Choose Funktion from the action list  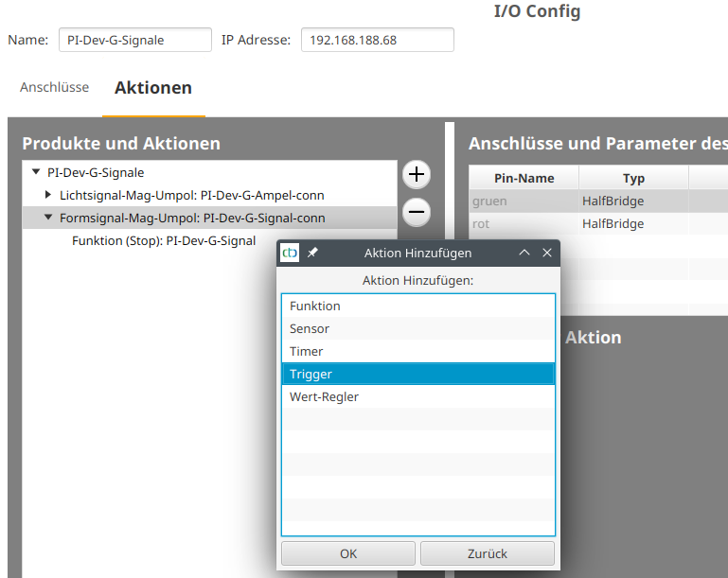[x=315, y=307]
